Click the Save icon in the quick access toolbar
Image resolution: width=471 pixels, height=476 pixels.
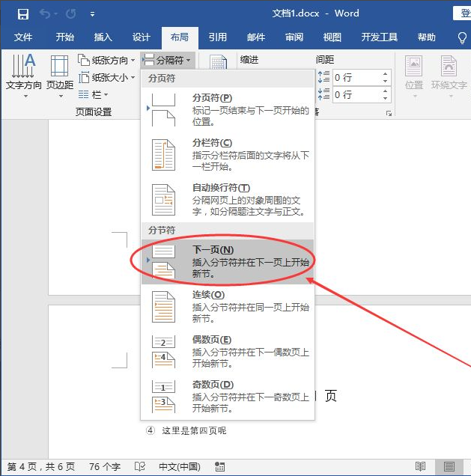pos(23,14)
